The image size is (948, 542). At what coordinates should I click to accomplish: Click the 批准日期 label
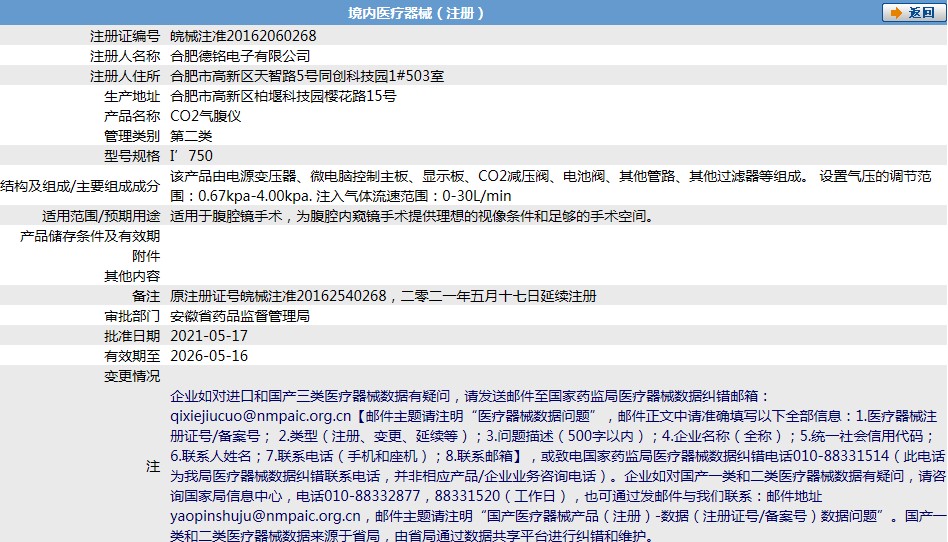tap(132, 336)
